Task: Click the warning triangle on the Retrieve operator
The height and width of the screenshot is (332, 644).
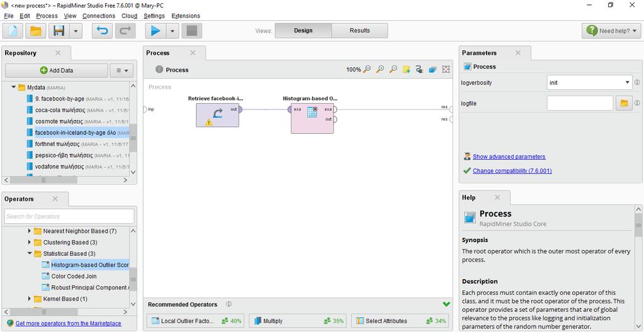Action: pos(208,122)
